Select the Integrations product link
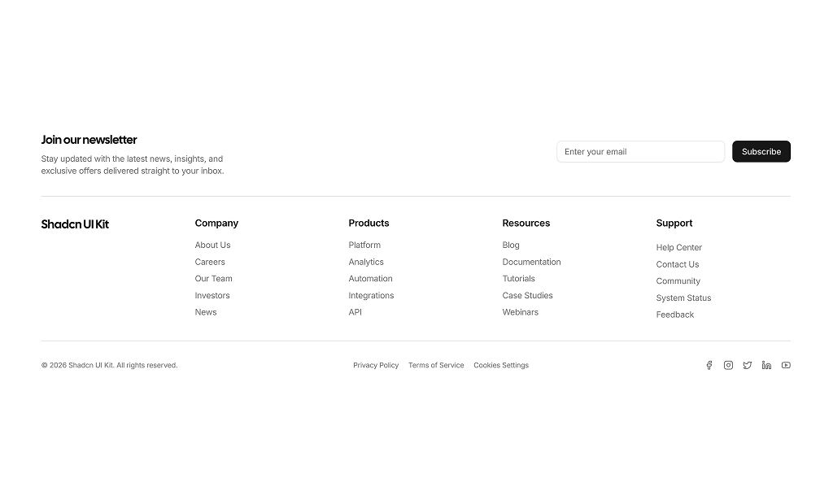 point(371,295)
